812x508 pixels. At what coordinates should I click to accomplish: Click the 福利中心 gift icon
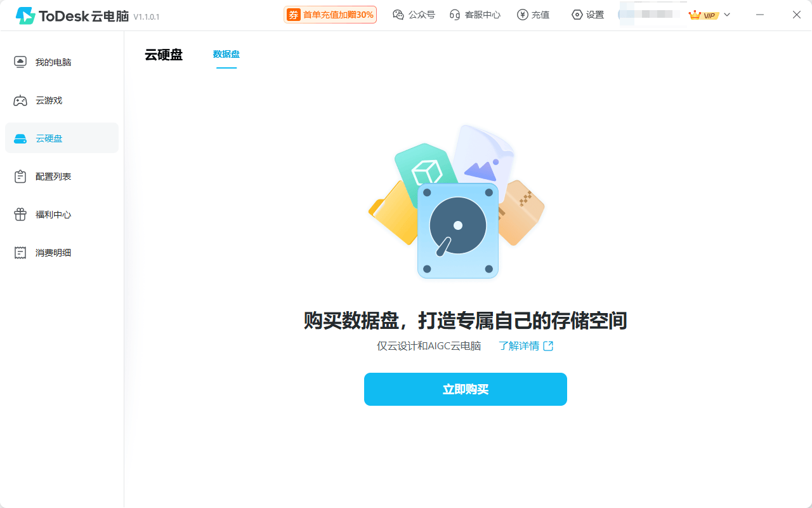coord(20,215)
